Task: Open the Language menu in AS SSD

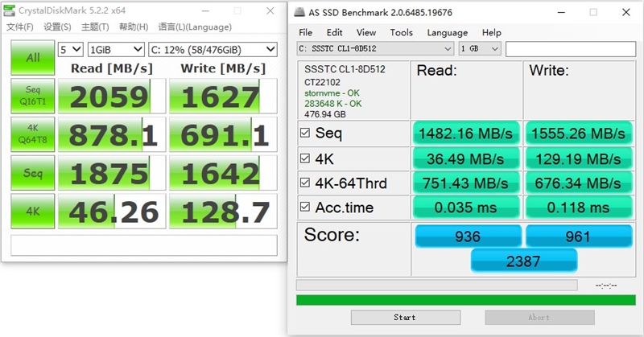Action: coord(448,32)
